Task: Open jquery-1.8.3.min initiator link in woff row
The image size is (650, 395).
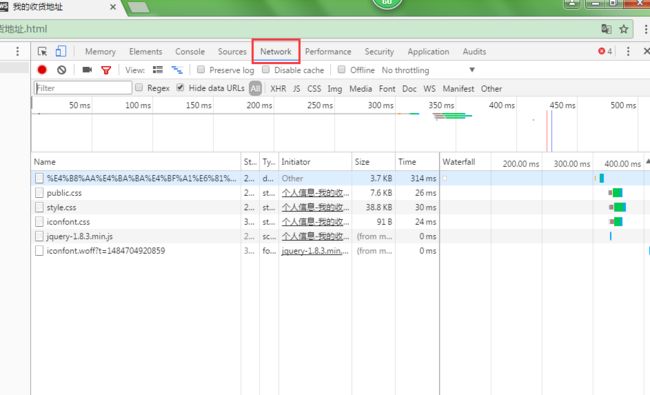Action: click(315, 251)
